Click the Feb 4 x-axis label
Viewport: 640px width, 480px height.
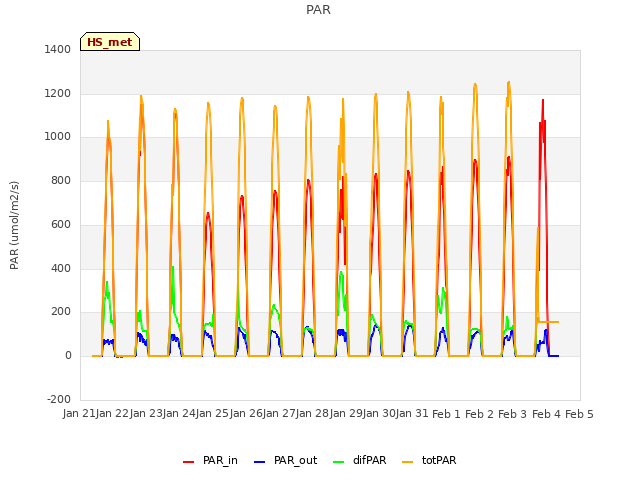(546, 414)
